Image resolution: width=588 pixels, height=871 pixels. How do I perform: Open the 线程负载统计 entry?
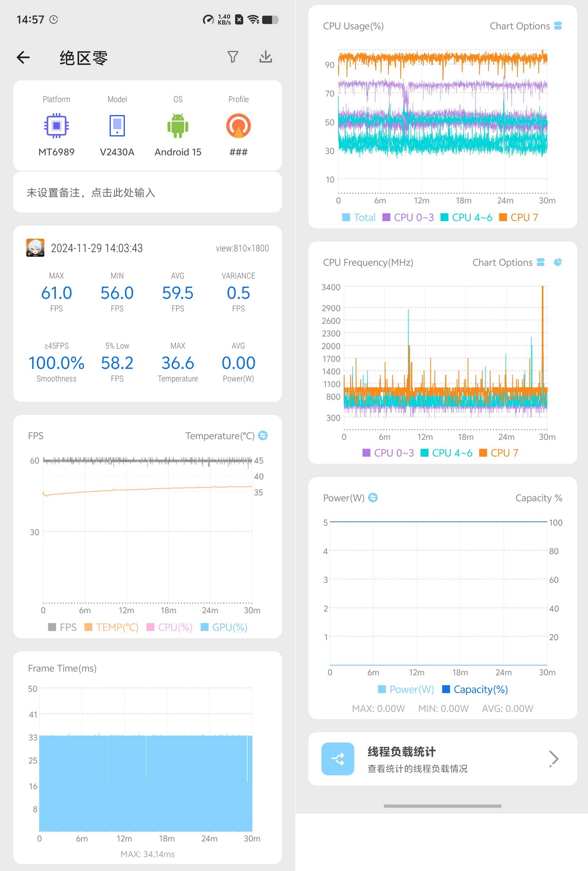(443, 759)
